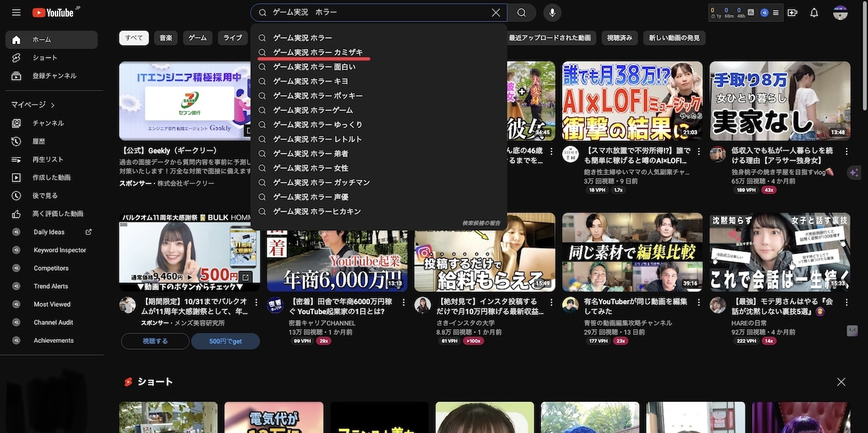Open more options for 誰でも簡単に稼げる AI×LOFI video
868x433 pixels.
(699, 151)
